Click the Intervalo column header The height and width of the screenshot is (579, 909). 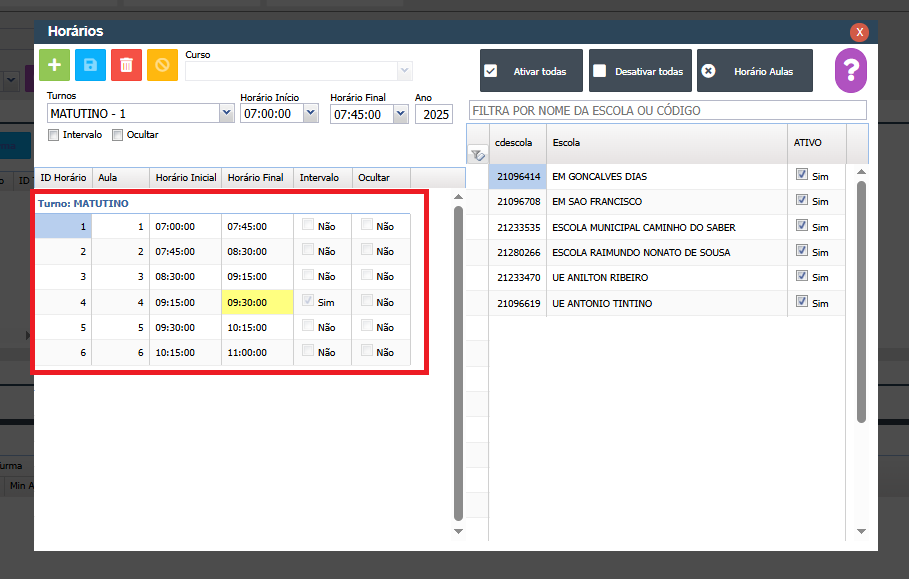pos(323,177)
